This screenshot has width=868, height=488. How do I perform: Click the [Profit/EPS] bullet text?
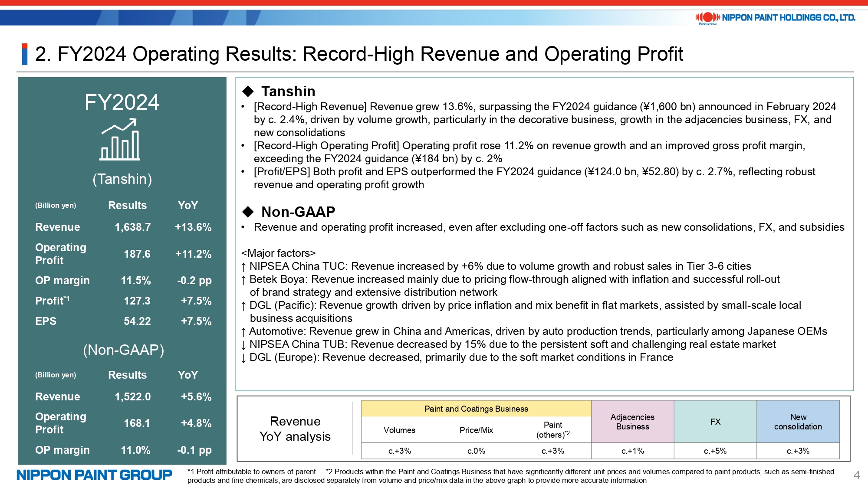point(535,178)
